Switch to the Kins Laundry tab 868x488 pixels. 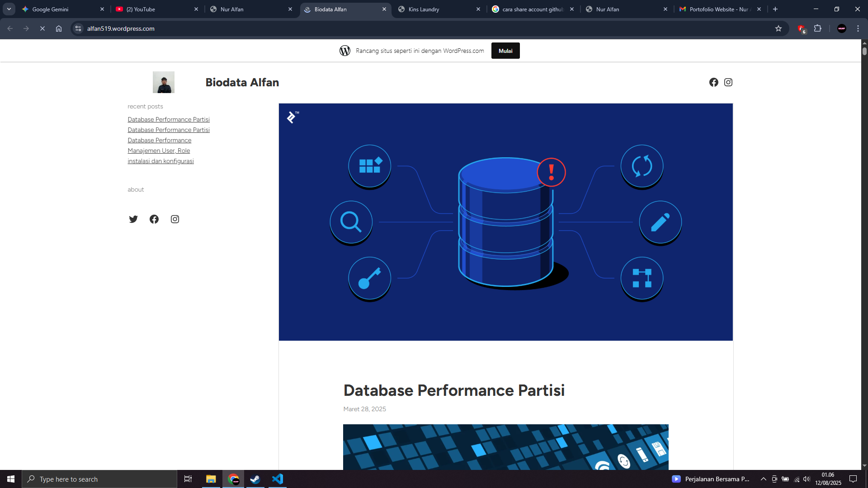point(424,9)
